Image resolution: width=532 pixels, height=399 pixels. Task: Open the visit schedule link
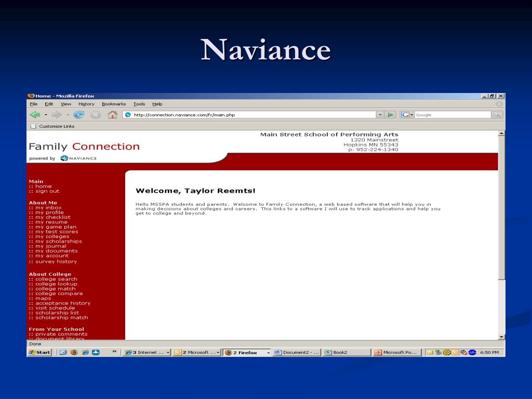(x=55, y=308)
